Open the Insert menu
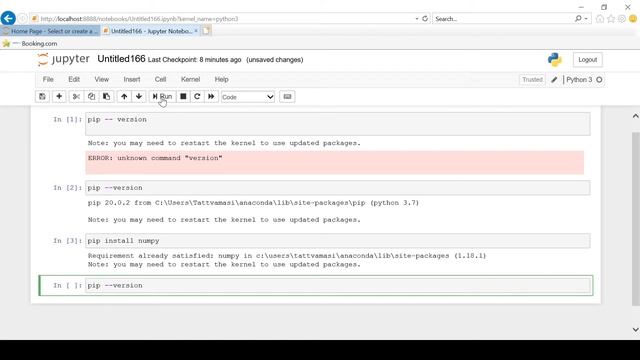 coord(132,80)
